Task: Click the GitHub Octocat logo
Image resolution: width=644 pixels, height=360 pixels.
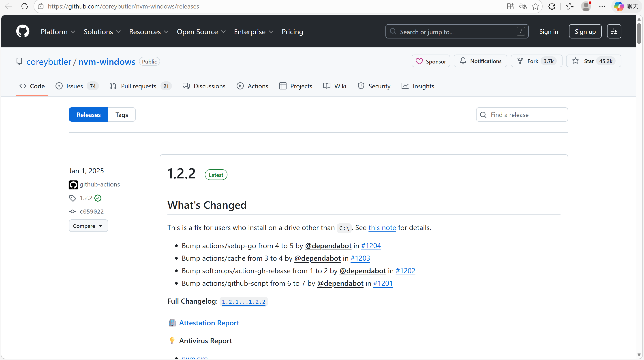Action: (x=23, y=32)
